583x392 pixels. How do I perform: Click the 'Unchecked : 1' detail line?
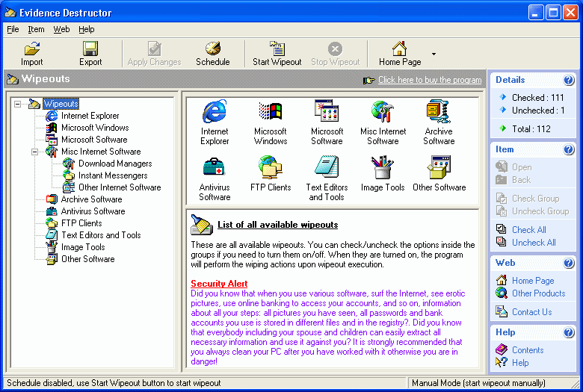tap(538, 111)
